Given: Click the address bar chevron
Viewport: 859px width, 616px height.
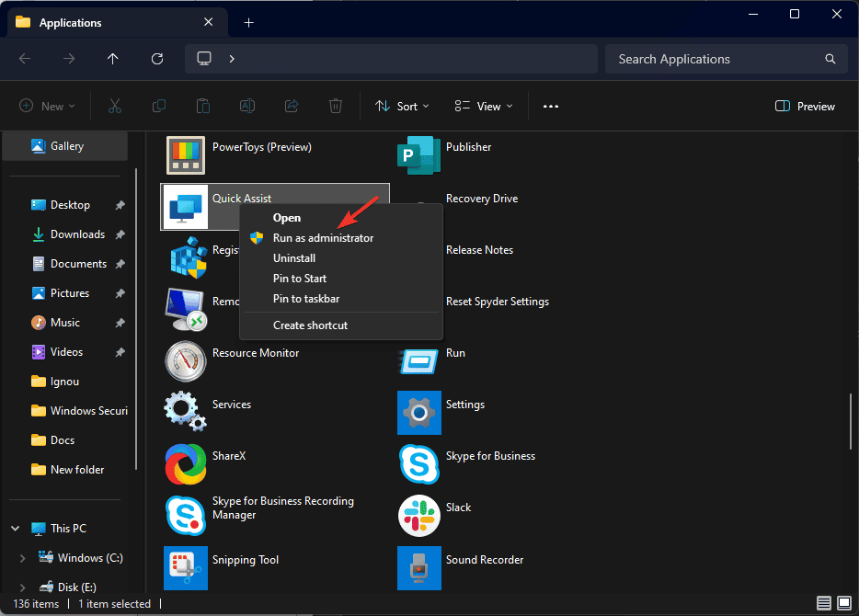Looking at the screenshot, I should tap(232, 59).
